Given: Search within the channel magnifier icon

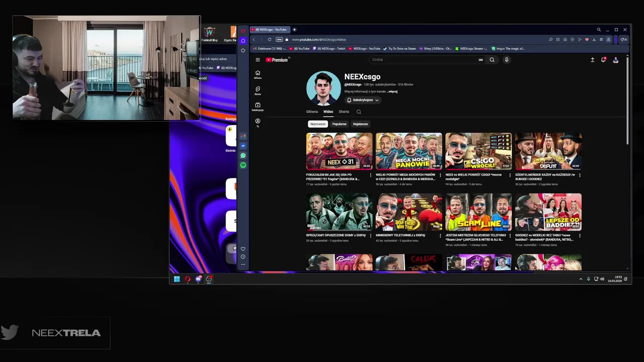Looking at the screenshot, I should point(359,112).
